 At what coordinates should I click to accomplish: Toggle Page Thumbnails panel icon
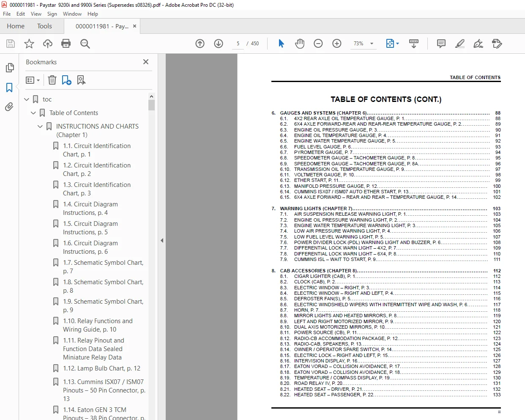[x=9, y=68]
